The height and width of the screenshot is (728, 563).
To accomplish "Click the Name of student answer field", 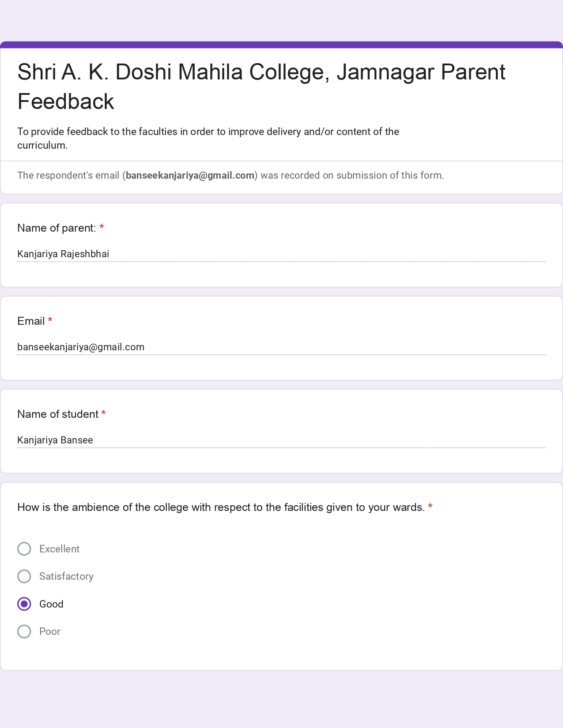I will pyautogui.click(x=281, y=440).
